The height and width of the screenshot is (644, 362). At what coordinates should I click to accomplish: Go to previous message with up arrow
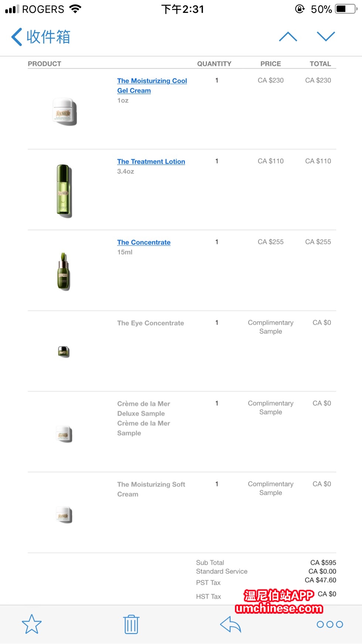pos(288,37)
